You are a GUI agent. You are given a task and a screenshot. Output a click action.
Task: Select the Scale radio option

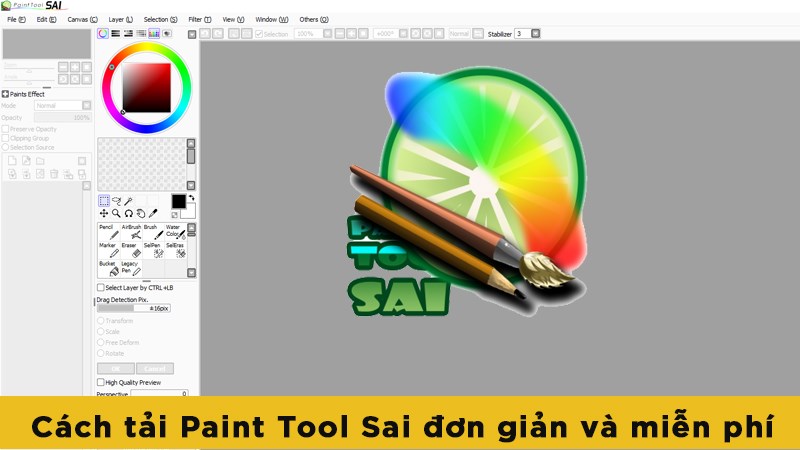click(101, 332)
